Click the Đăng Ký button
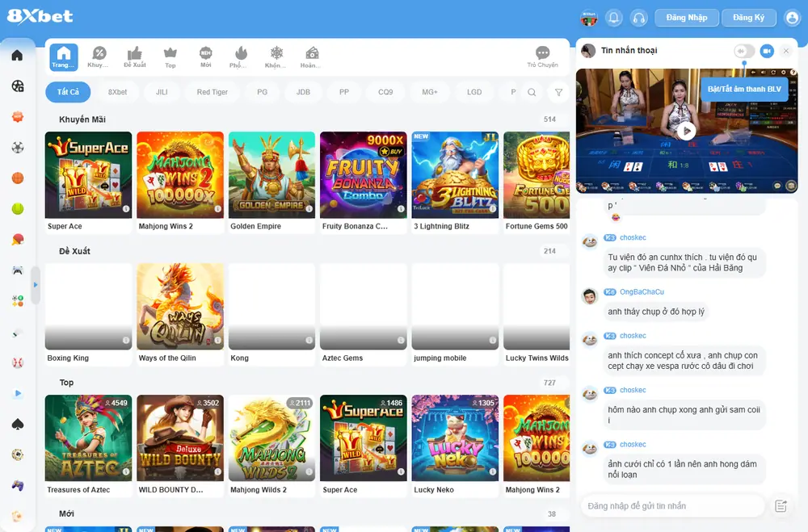Image resolution: width=808 pixels, height=532 pixels. click(748, 18)
